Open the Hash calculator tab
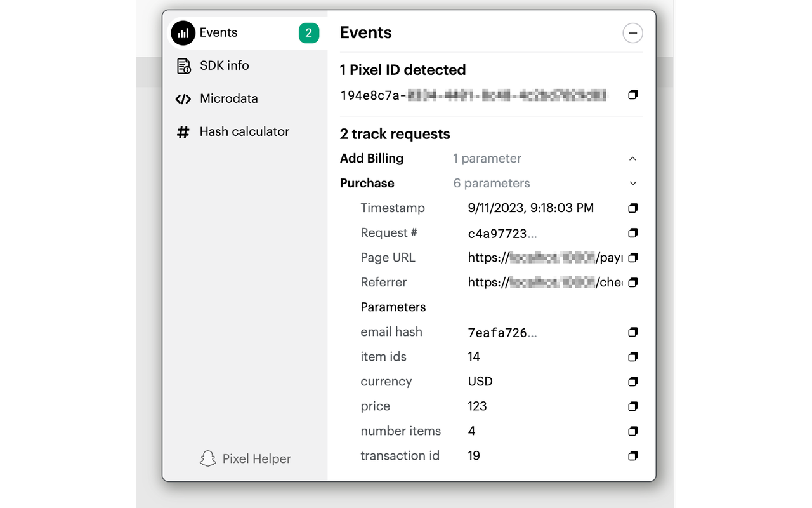Screen dimensions: 812x508 coord(244,131)
